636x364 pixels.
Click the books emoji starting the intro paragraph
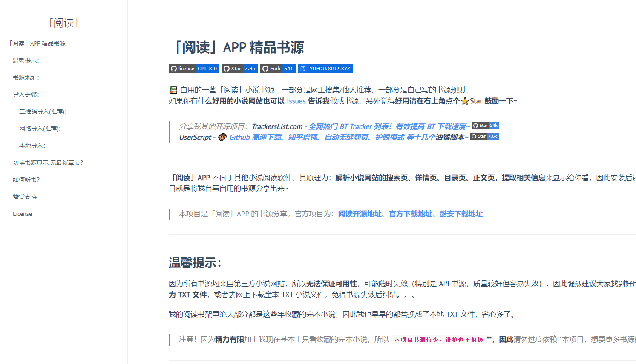tap(173, 89)
